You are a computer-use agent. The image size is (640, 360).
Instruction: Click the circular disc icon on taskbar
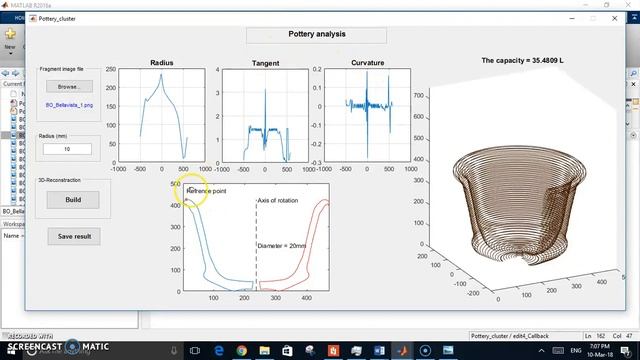click(425, 351)
